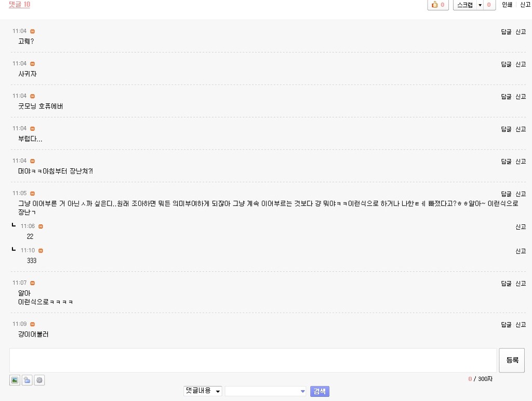This screenshot has width=532, height=401.
Task: Click the N icon beside the 11:06 reply
Action: 41,226
